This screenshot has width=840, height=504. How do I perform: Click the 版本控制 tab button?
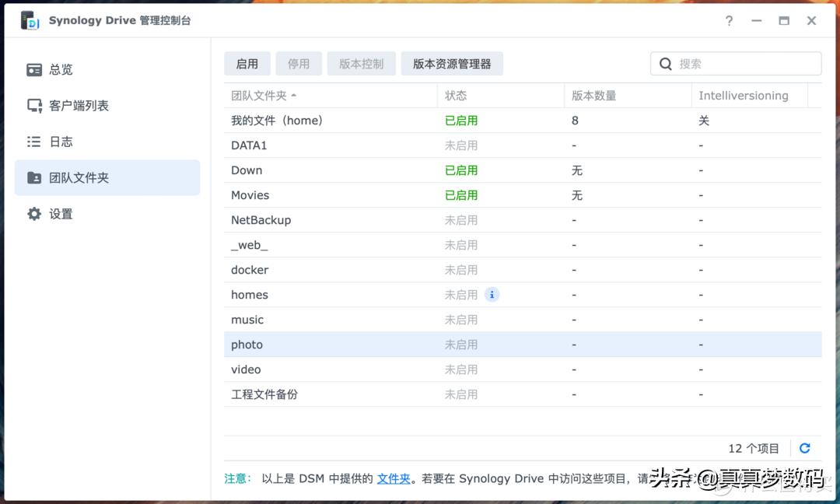point(361,63)
